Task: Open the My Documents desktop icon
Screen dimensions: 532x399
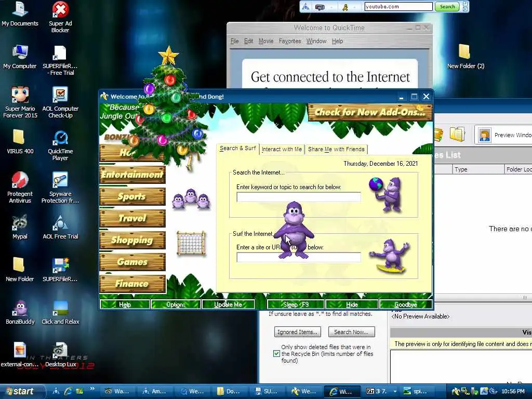Action: pos(20,14)
